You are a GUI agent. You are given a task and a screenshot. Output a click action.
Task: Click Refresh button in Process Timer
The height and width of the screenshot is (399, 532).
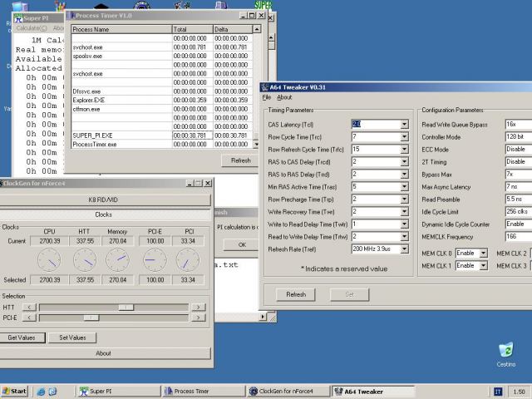pos(240,160)
